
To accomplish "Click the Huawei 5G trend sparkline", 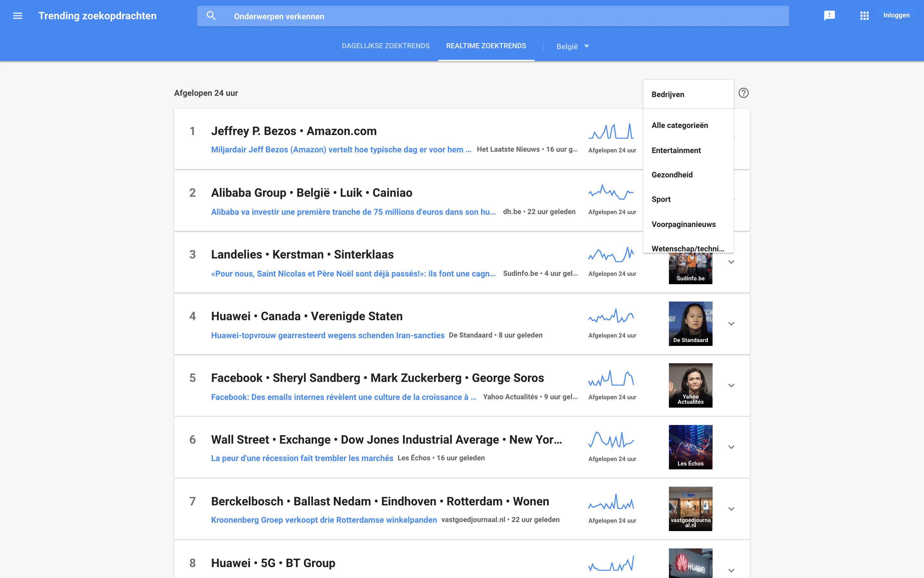I will click(611, 563).
